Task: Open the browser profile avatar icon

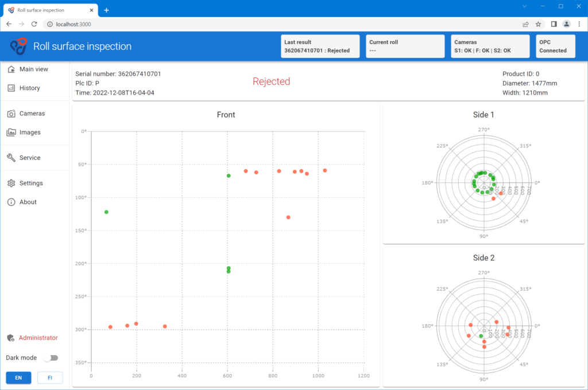Action: (567, 24)
